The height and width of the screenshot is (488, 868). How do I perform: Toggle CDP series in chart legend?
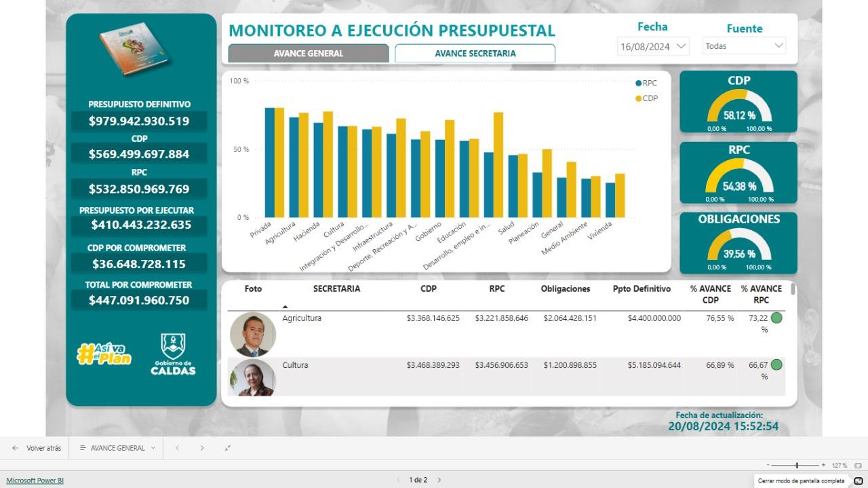646,98
